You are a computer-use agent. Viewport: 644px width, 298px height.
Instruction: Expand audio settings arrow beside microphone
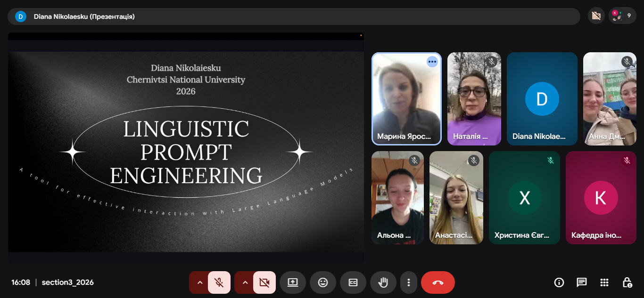tap(199, 282)
